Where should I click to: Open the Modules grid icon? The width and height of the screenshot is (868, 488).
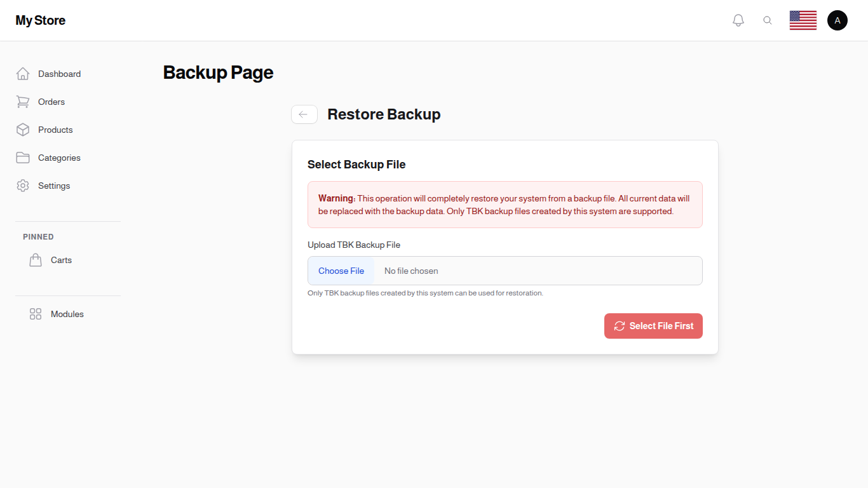35,314
